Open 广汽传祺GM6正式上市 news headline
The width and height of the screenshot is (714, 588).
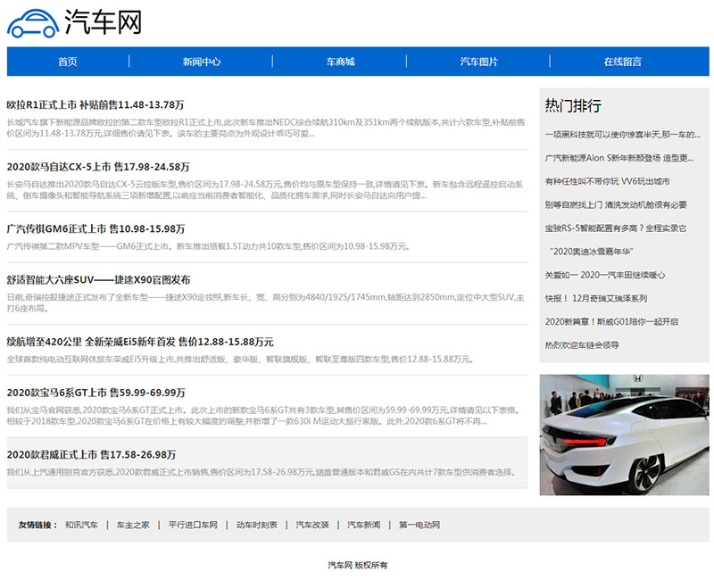tap(95, 229)
